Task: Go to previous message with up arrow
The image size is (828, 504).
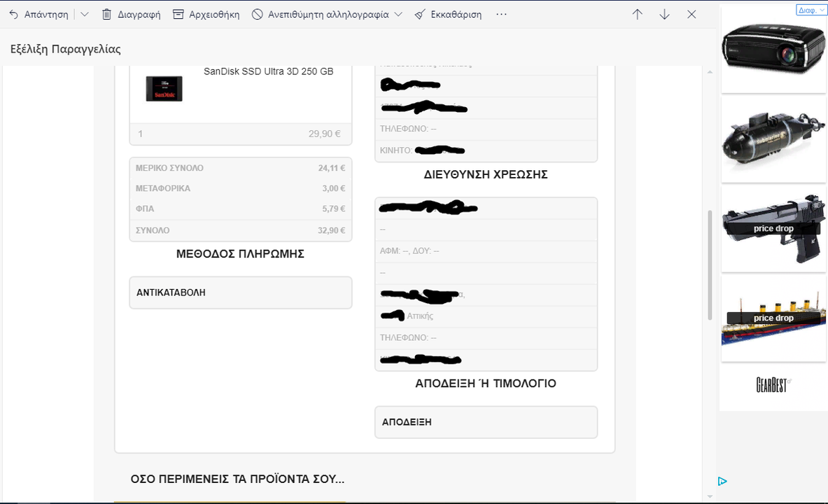Action: pos(638,14)
